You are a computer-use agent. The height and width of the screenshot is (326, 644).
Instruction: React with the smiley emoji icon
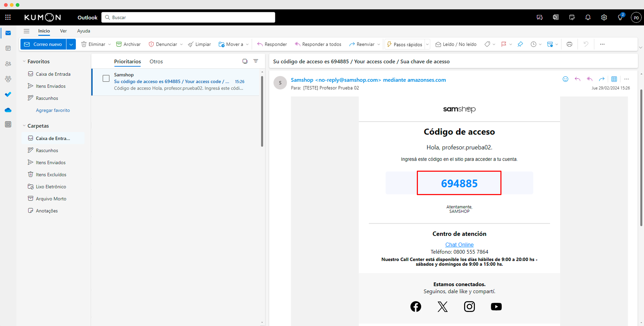565,79
